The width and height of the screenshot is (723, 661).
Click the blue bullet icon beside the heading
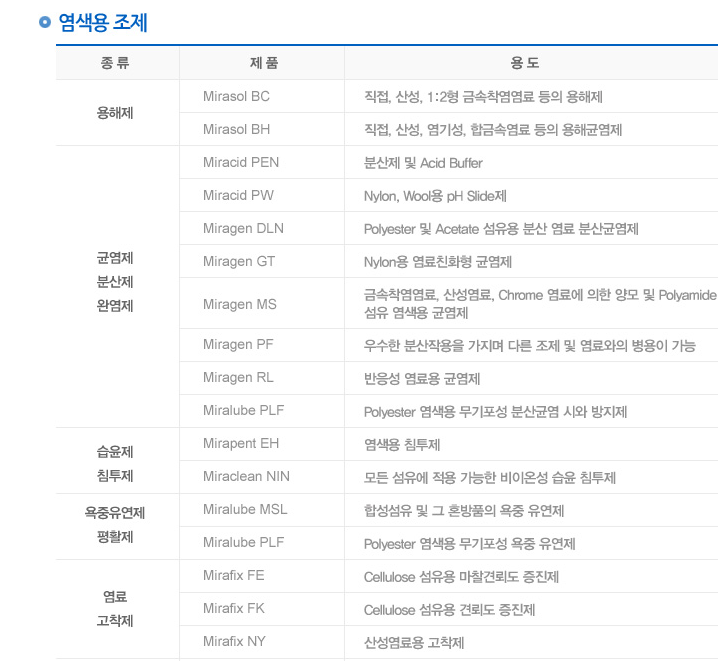(44, 22)
